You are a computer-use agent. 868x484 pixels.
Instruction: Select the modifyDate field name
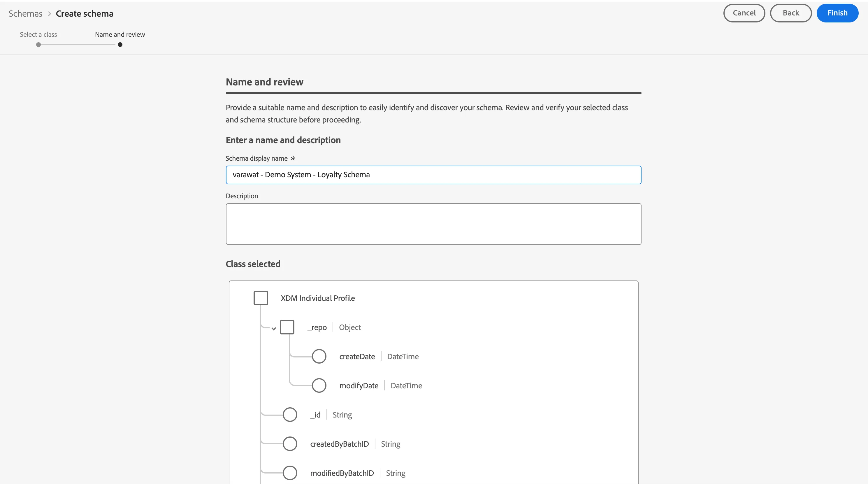coord(359,386)
